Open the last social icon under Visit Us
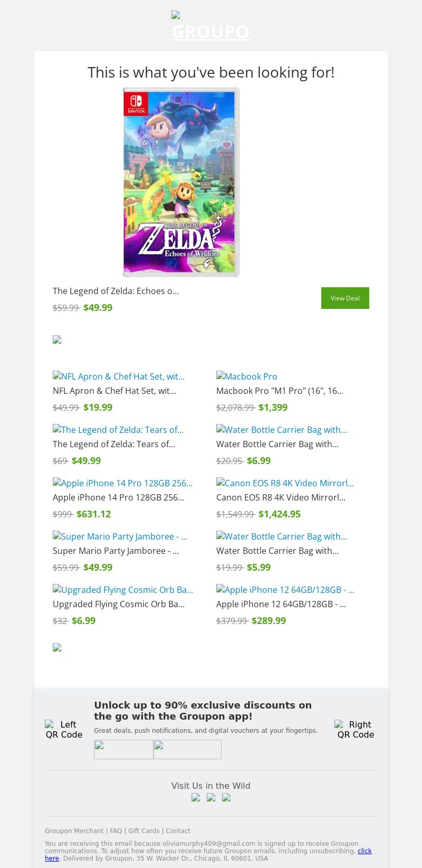 [226, 798]
